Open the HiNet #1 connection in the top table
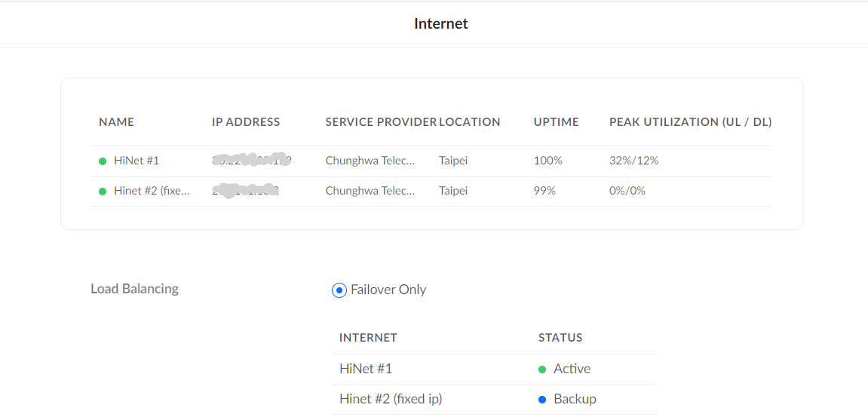This screenshot has height=420, width=868. [x=136, y=161]
